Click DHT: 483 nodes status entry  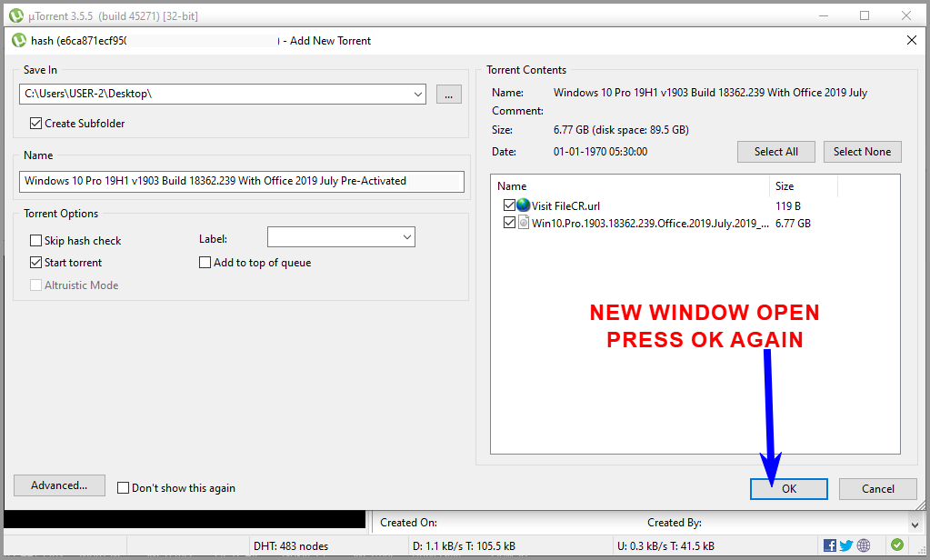(291, 545)
